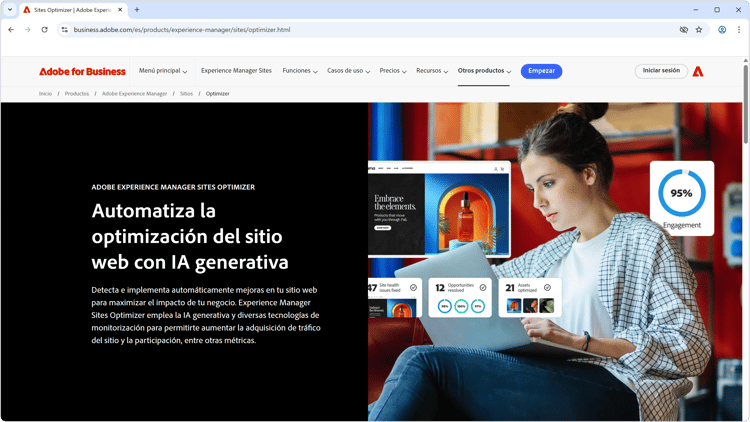Expand the Casos de uso menu
This screenshot has height=422, width=750.
tap(348, 71)
